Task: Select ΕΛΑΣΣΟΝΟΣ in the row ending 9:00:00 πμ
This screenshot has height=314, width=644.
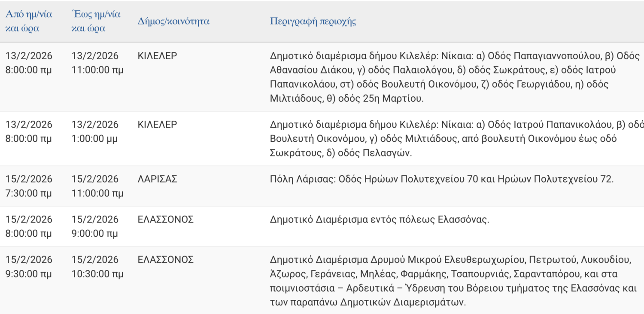Action: pyautogui.click(x=166, y=219)
